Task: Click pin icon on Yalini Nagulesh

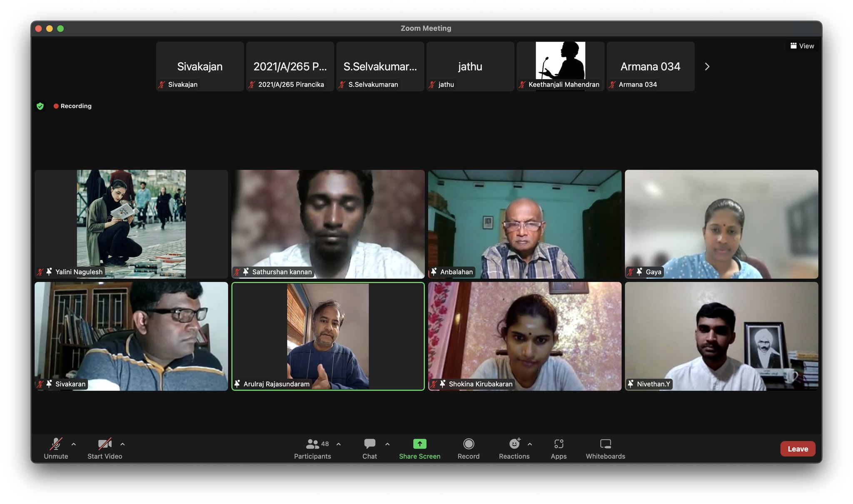Action: (x=49, y=272)
